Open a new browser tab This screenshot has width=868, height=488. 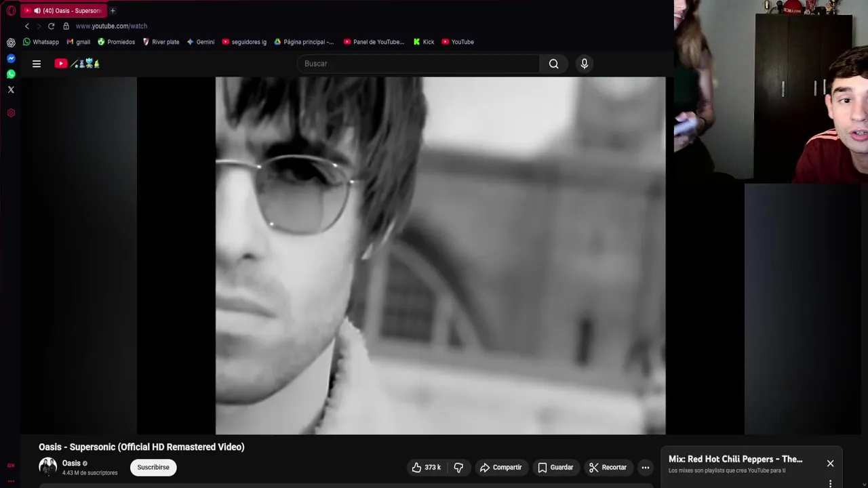(113, 11)
